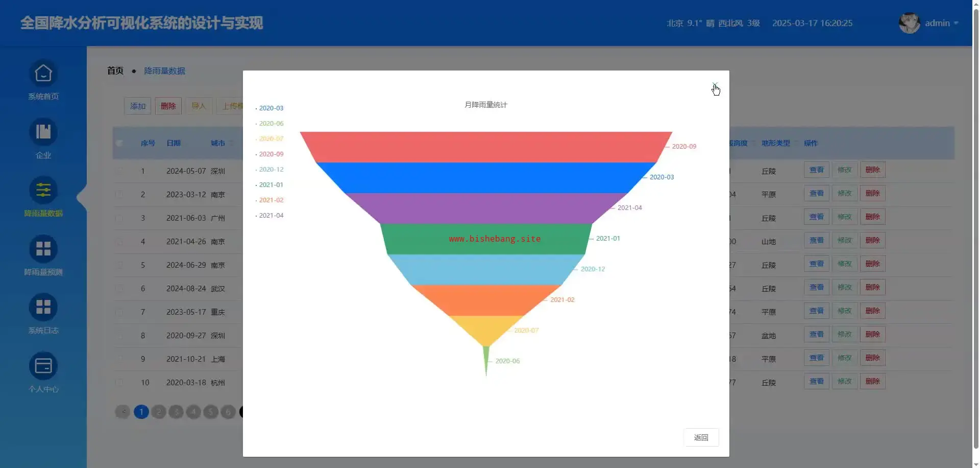Screen dimensions: 980x468
Task: Click the system title 全国降水分析可视化系统的设计与实现
Action: (x=142, y=23)
